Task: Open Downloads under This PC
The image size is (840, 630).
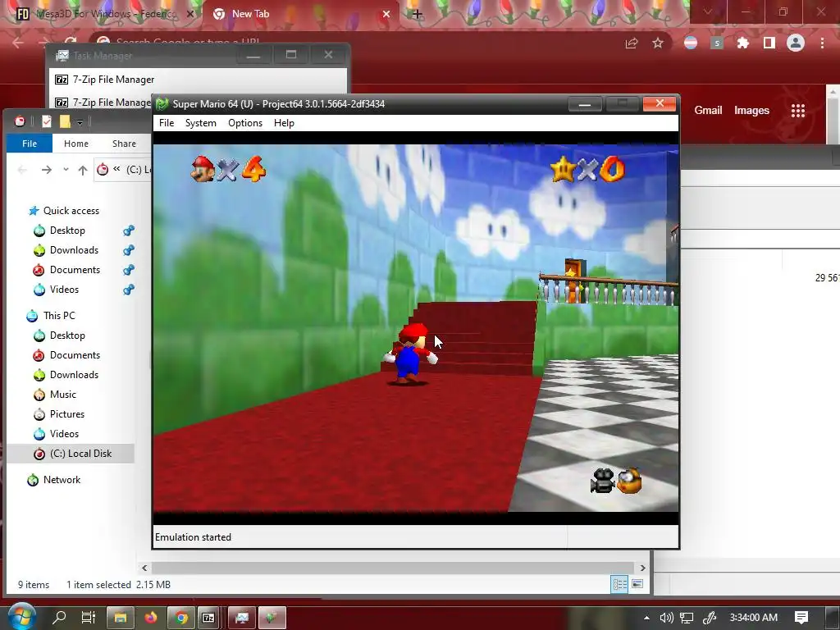Action: click(74, 375)
